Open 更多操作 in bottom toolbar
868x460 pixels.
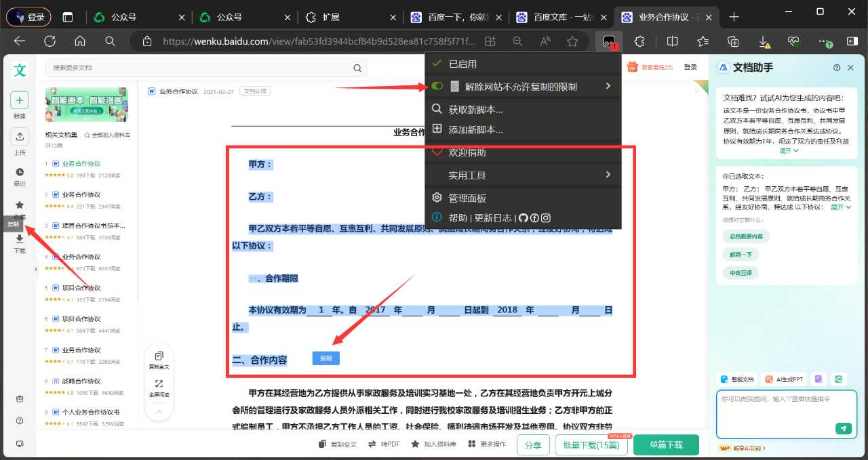486,444
